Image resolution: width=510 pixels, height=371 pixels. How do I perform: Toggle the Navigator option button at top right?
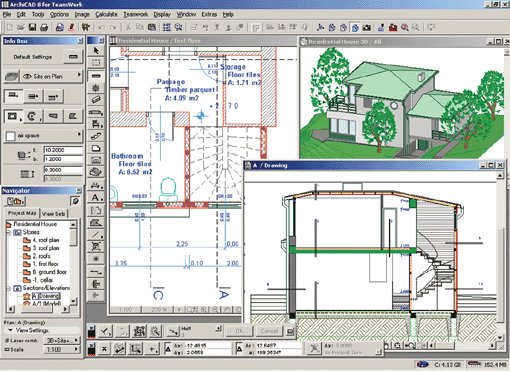76,201
